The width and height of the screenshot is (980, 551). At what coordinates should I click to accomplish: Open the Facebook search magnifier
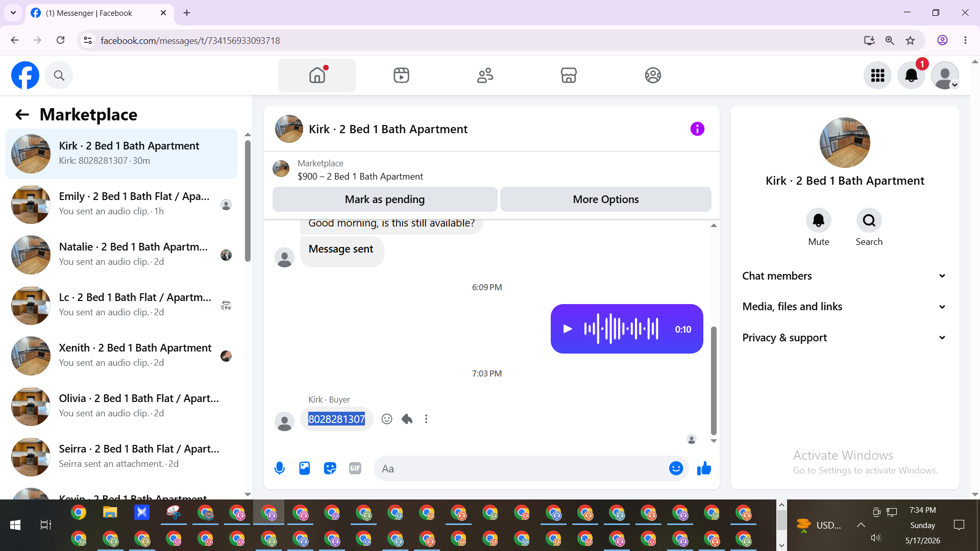[x=59, y=76]
